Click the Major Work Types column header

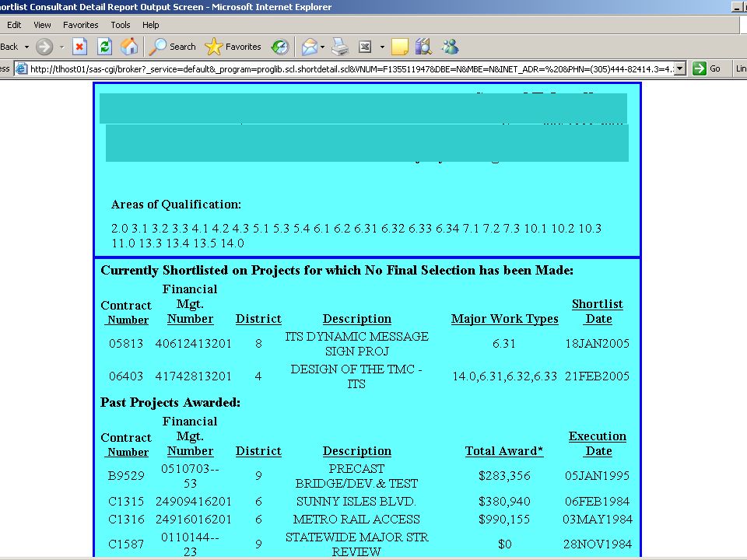[x=504, y=319]
